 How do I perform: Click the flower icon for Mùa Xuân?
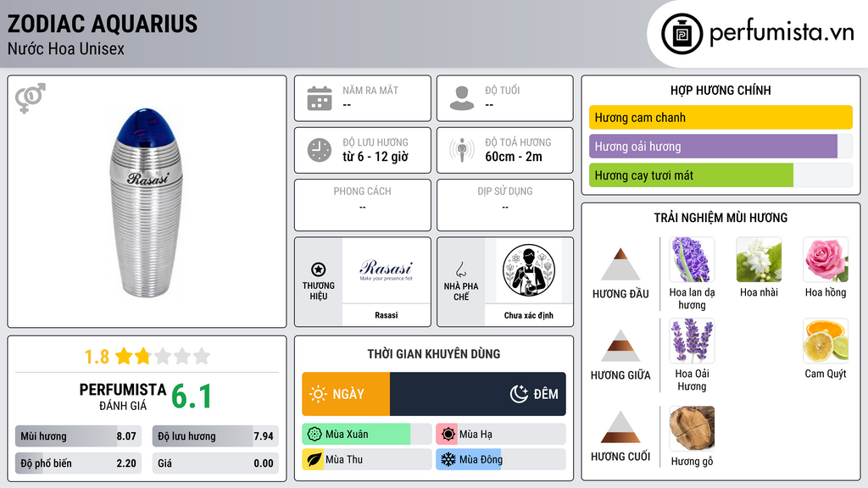coord(314,435)
